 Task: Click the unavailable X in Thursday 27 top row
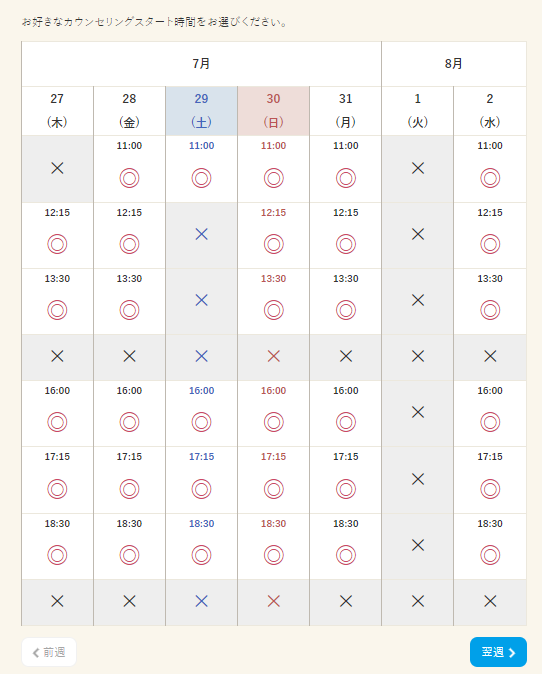pos(57,168)
